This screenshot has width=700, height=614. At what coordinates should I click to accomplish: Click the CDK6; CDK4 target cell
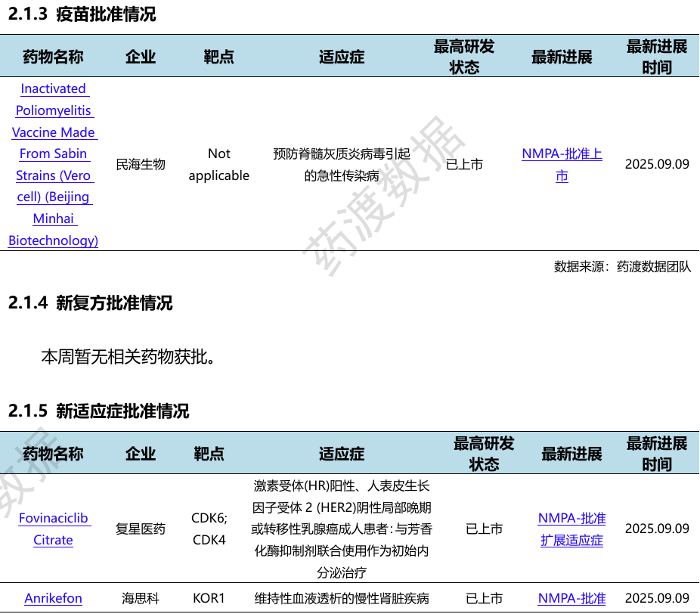(x=209, y=529)
